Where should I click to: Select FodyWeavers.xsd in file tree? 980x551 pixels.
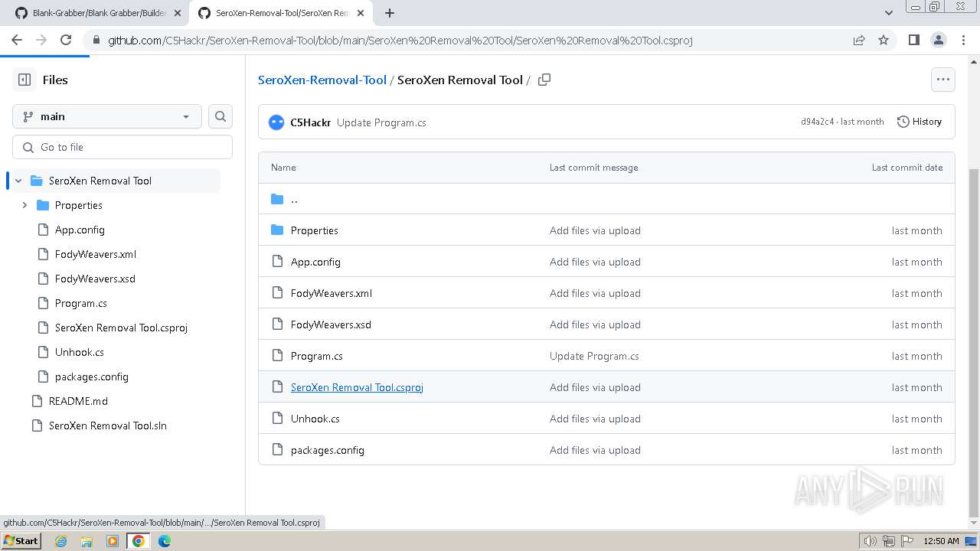[x=95, y=279]
